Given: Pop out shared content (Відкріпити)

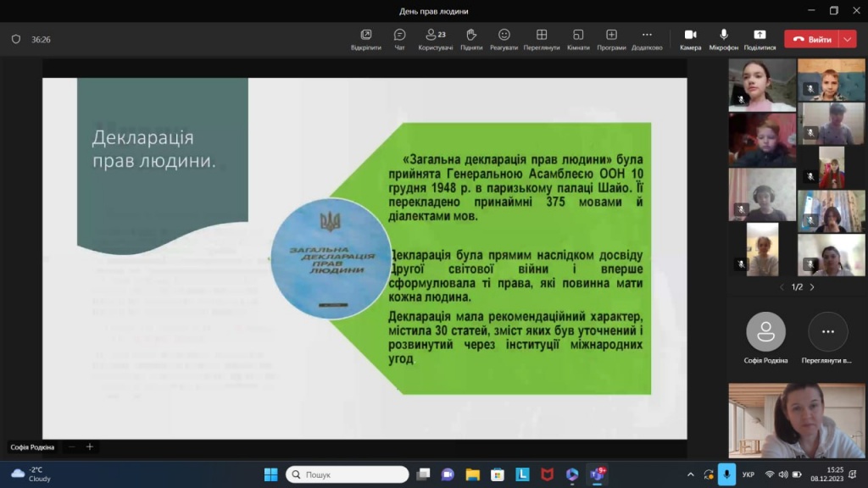Looking at the screenshot, I should [366, 39].
